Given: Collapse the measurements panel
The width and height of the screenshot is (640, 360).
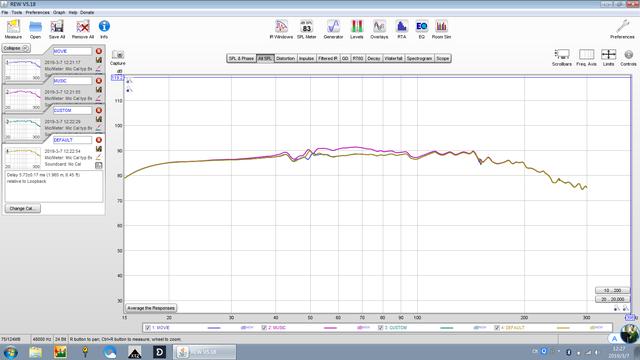Looking at the screenshot, I should (x=16, y=48).
